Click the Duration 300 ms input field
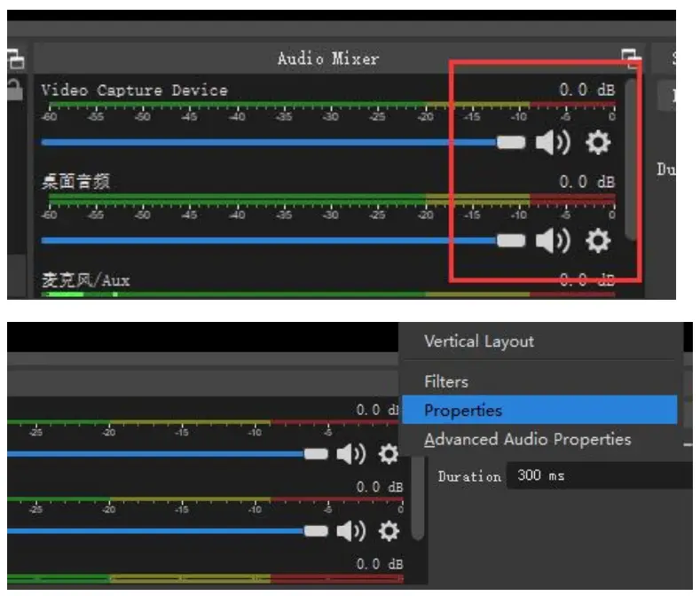This screenshot has width=700, height=596. [600, 475]
